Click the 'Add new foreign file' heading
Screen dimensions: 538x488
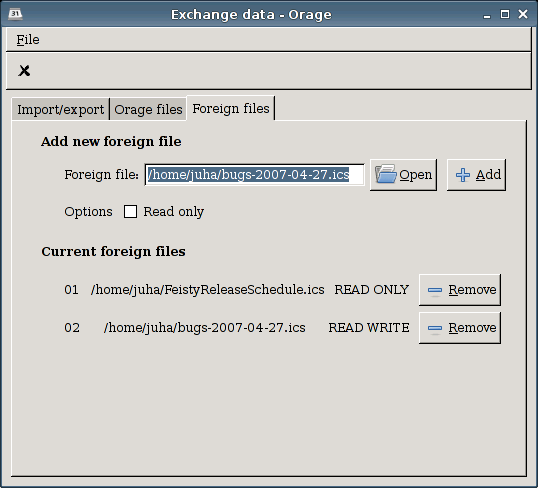click(x=111, y=141)
